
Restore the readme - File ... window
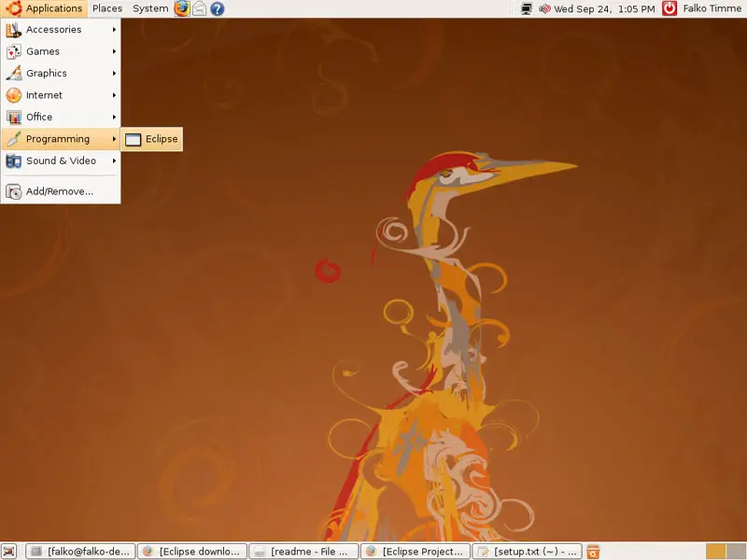tap(303, 552)
